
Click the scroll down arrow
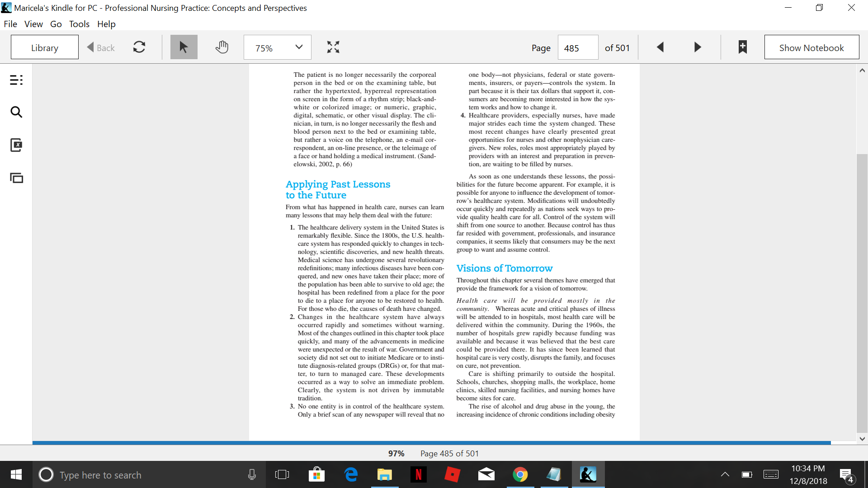(x=862, y=438)
